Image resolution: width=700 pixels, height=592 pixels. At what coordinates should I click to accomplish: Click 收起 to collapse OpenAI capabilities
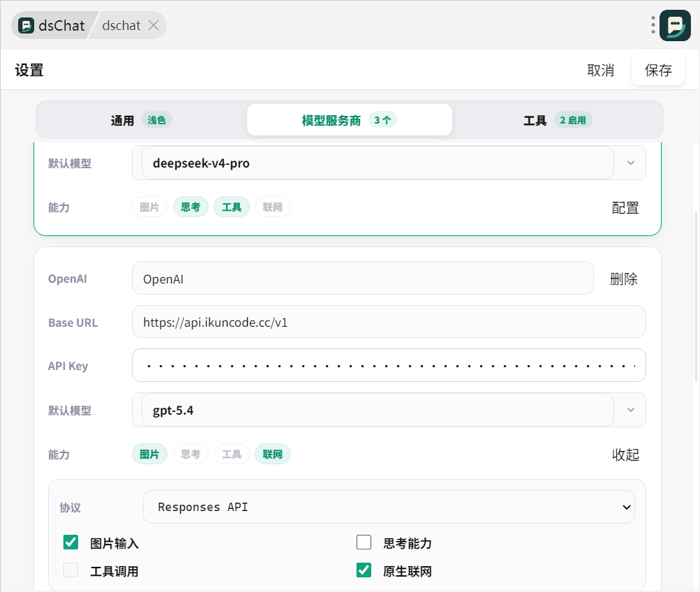point(625,455)
